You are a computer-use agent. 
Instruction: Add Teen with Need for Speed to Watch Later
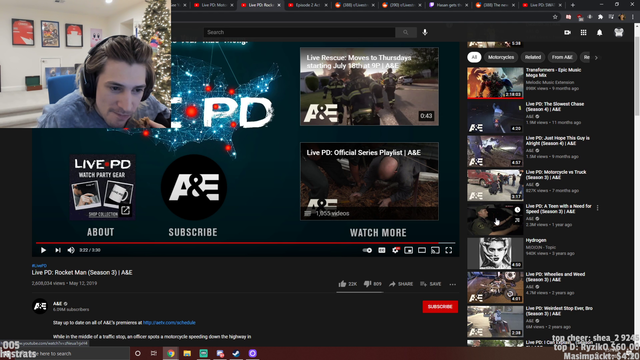517,210
